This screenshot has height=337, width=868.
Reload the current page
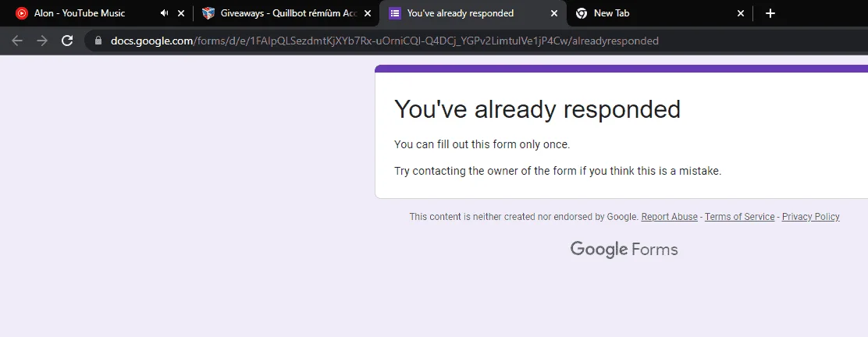pos(67,41)
